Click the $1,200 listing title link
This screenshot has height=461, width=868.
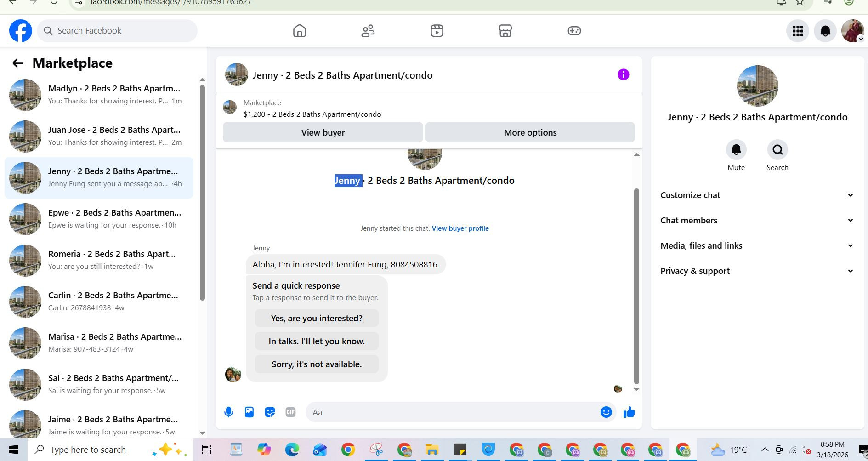point(312,114)
